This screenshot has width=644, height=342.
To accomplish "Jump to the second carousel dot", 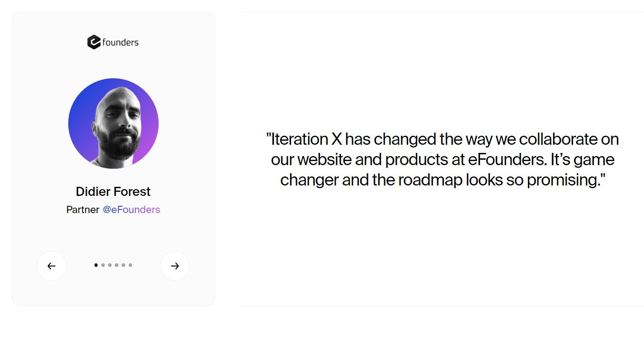I will 103,265.
